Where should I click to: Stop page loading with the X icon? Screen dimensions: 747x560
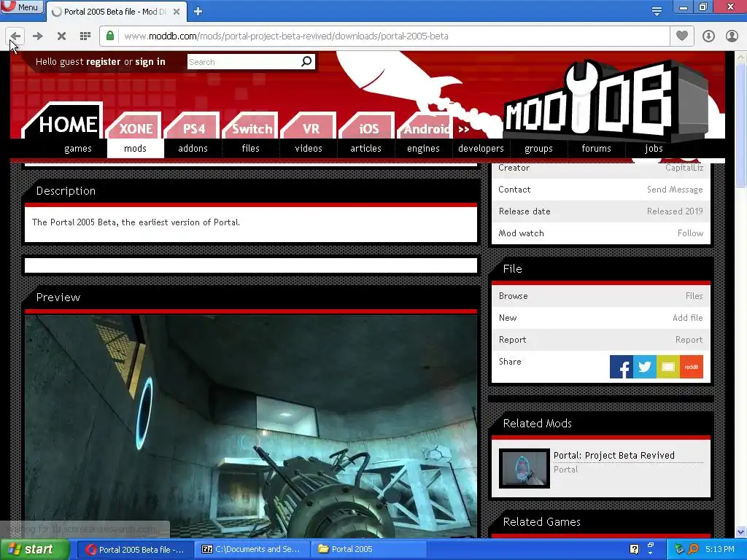click(61, 36)
